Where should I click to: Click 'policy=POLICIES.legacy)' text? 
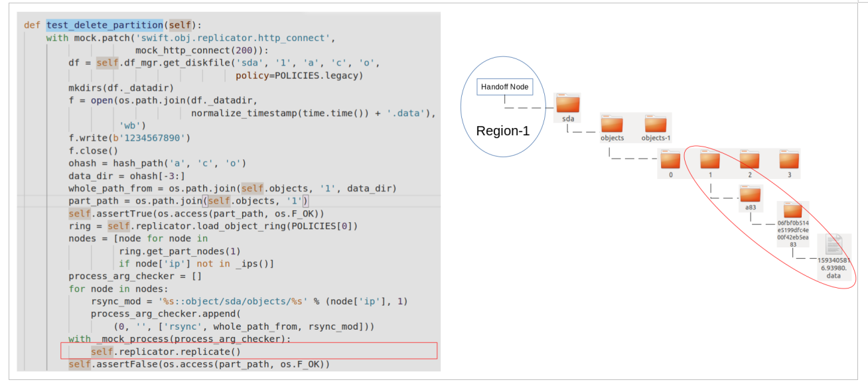click(299, 75)
